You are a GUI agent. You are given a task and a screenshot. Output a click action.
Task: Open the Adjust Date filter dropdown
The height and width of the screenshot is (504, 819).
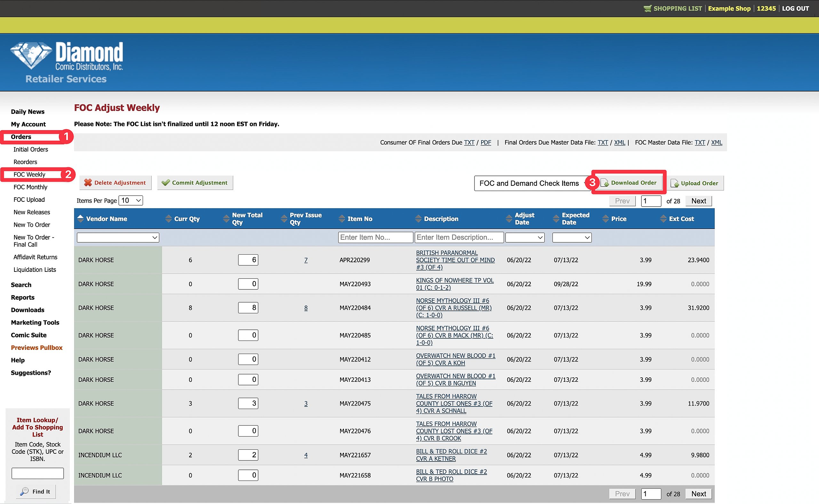(x=525, y=237)
